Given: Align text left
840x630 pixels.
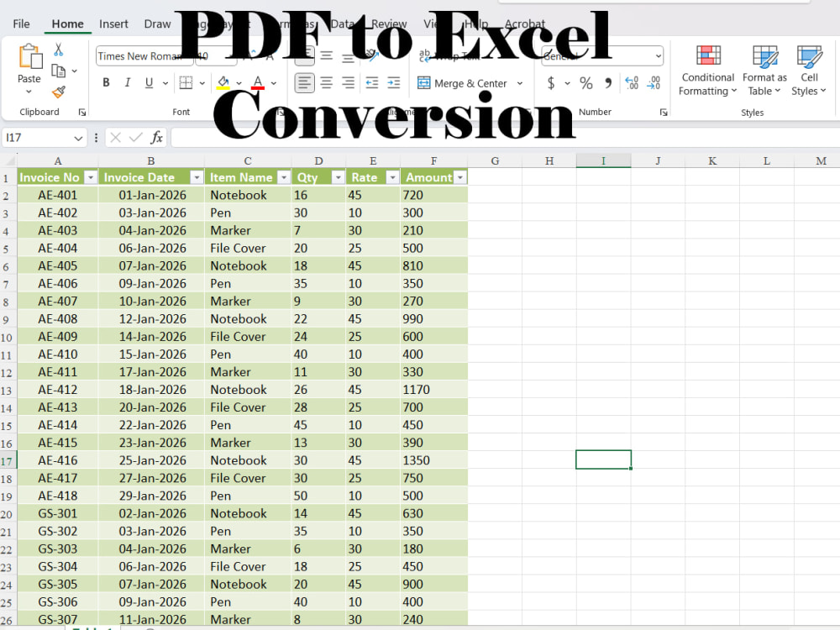Looking at the screenshot, I should coord(304,83).
